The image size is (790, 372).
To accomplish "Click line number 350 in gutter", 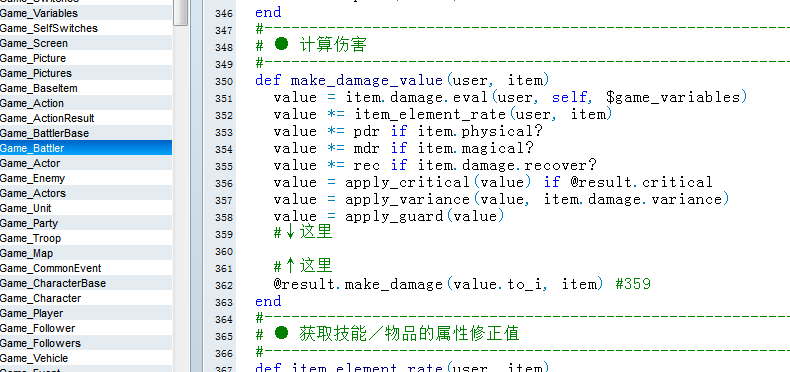I will pyautogui.click(x=224, y=82).
